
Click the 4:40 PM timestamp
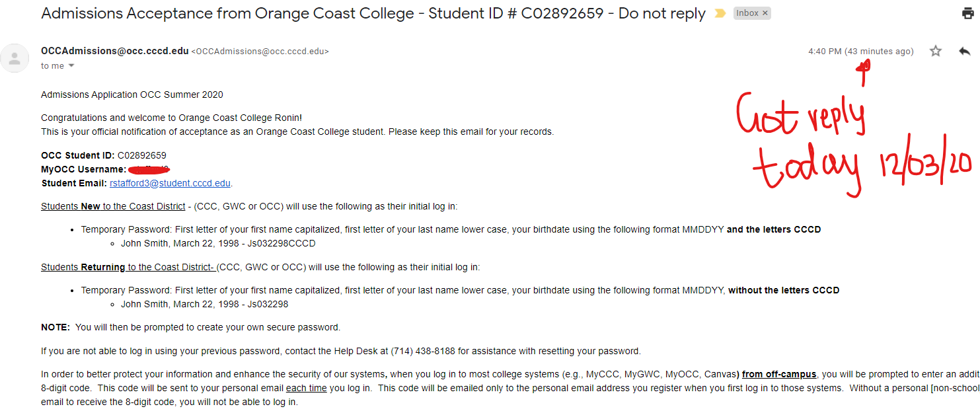point(825,52)
